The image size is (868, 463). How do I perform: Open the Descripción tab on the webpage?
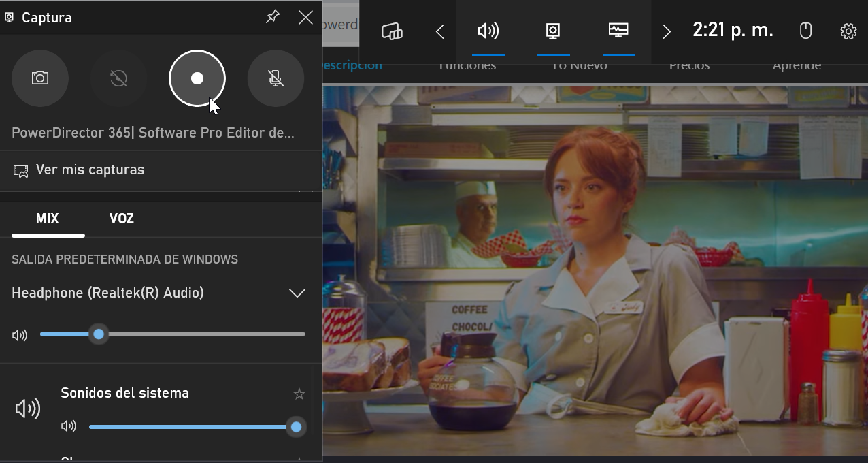pos(352,66)
